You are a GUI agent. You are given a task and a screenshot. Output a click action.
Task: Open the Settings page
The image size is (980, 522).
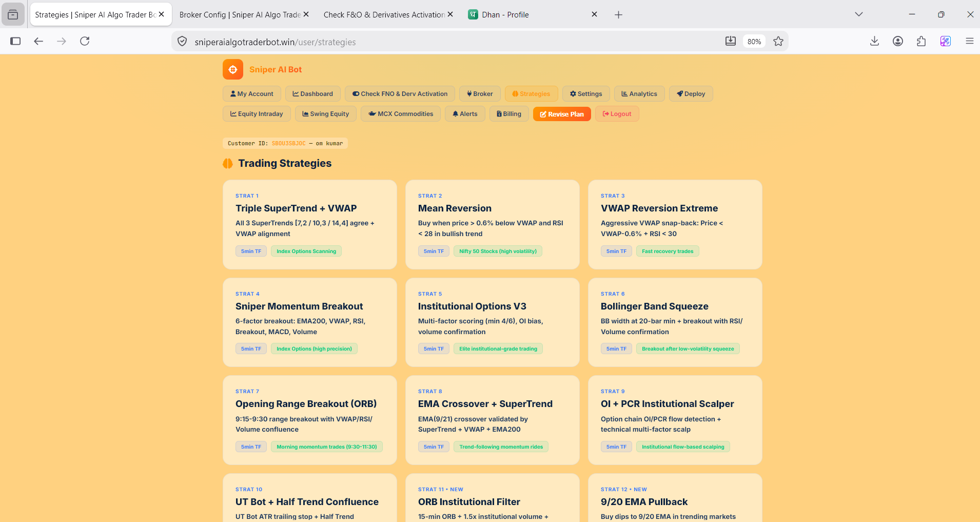[586, 94]
